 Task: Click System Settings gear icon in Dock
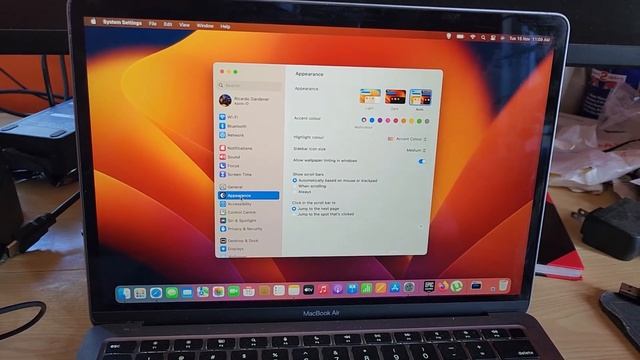point(409,287)
